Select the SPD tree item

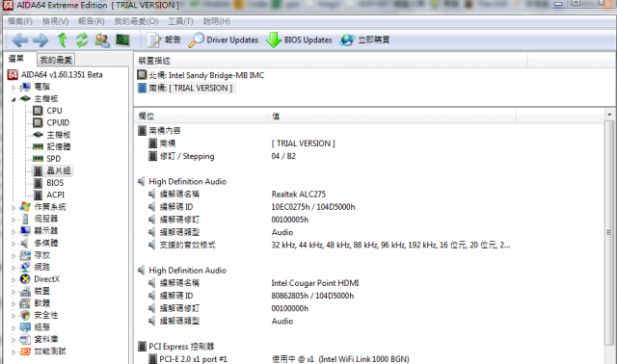[54, 159]
